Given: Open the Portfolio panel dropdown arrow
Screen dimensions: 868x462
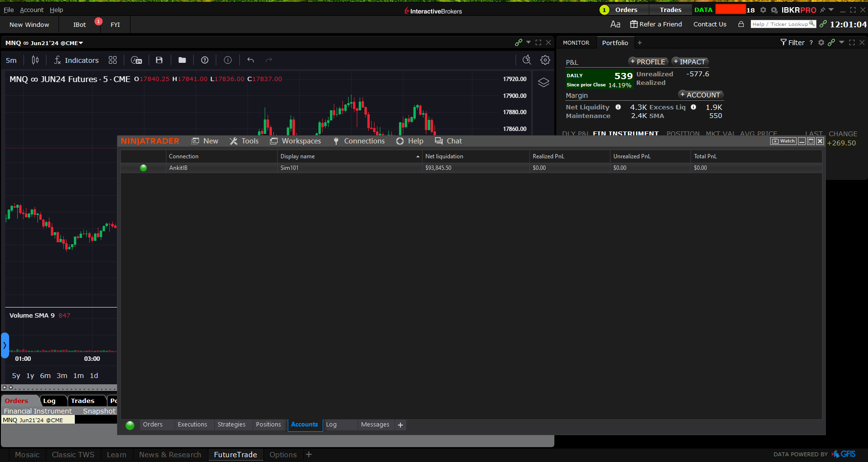Looking at the screenshot, I should (x=842, y=42).
